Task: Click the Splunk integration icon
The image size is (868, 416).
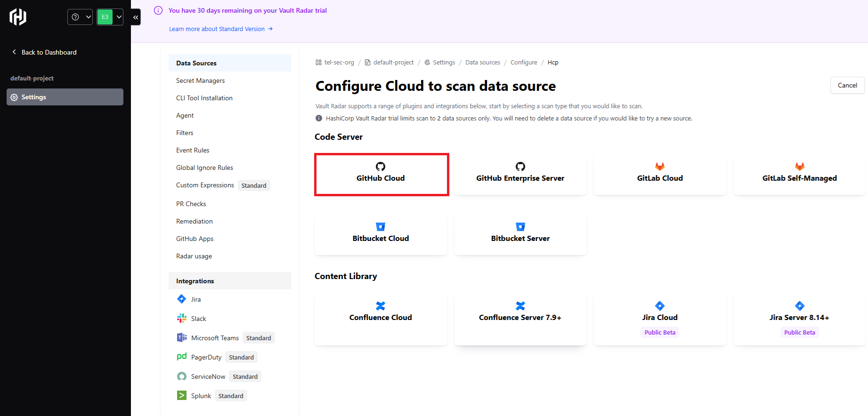Action: click(181, 395)
